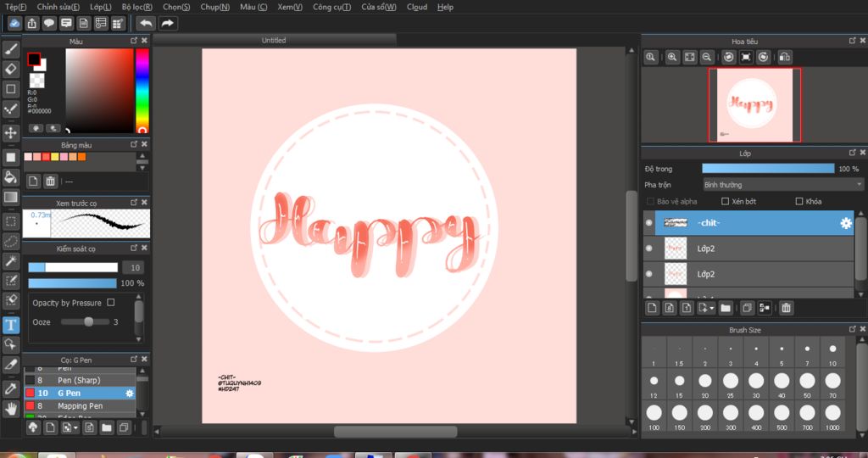Click the Redo arrow
The height and width of the screenshot is (458, 868).
coord(168,23)
